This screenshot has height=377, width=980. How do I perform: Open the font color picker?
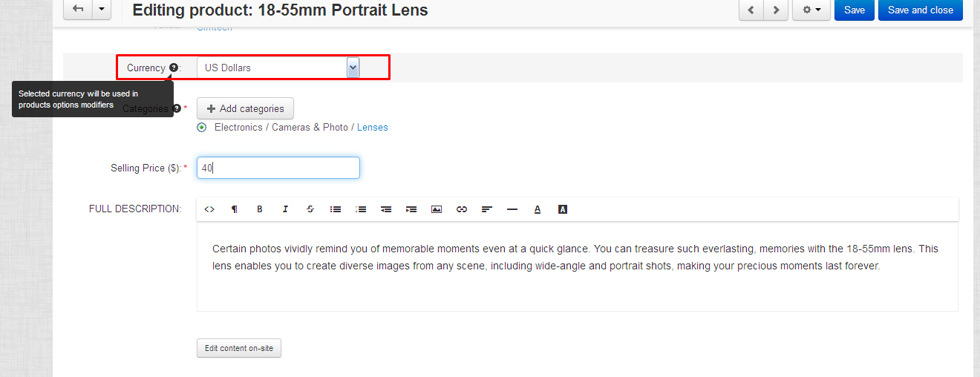(538, 209)
